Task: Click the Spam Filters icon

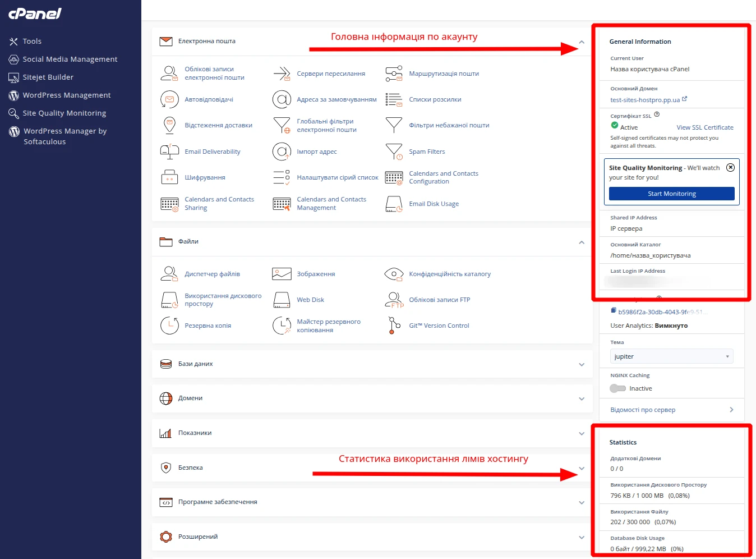Action: coord(394,152)
